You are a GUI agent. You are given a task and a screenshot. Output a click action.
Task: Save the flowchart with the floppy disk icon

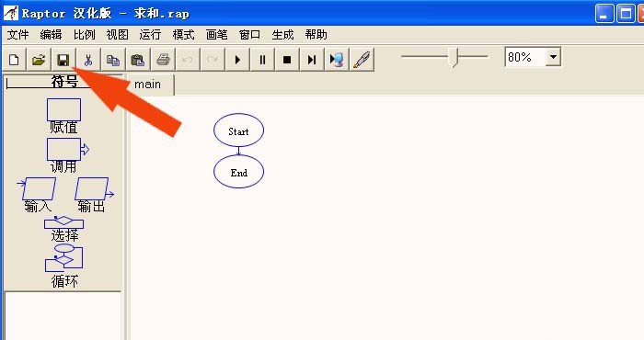click(x=63, y=60)
